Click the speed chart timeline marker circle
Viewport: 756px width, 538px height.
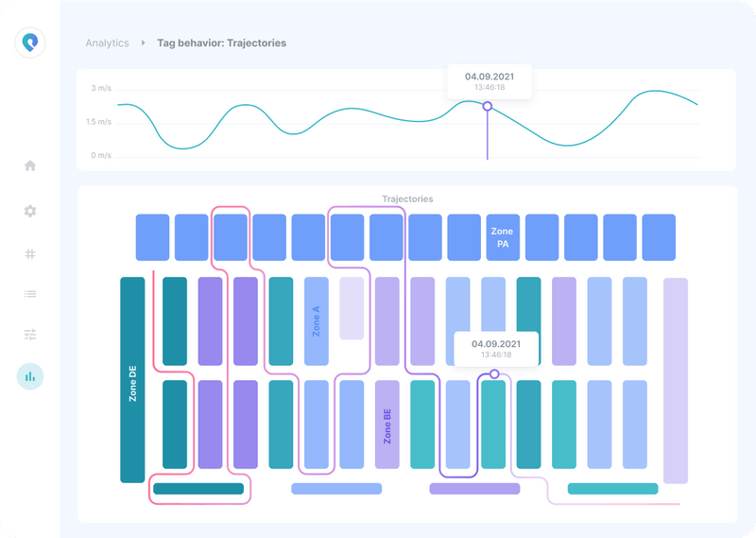[488, 106]
